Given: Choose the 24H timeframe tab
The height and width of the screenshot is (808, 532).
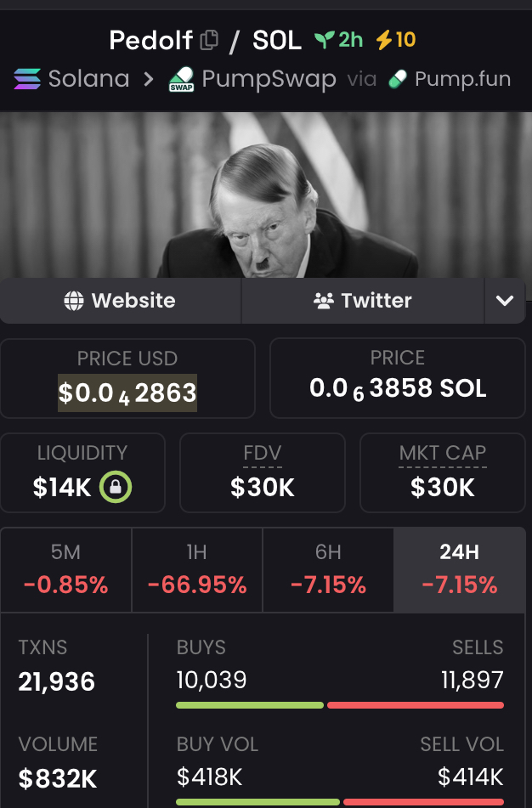Looking at the screenshot, I should point(459,569).
